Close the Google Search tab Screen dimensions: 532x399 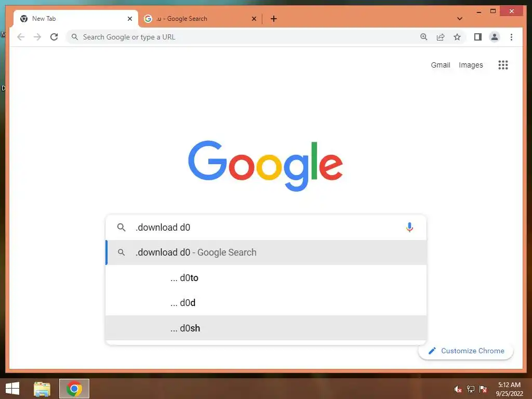254,19
